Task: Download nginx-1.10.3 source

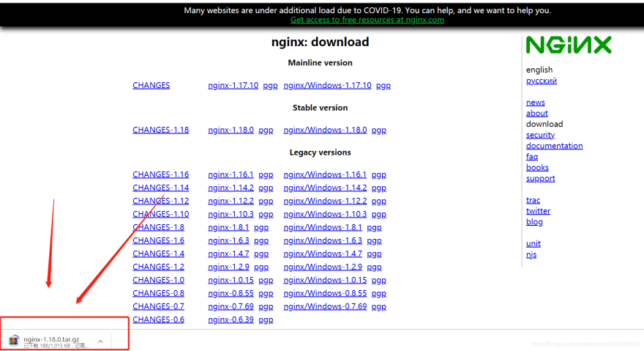Action: pyautogui.click(x=231, y=214)
